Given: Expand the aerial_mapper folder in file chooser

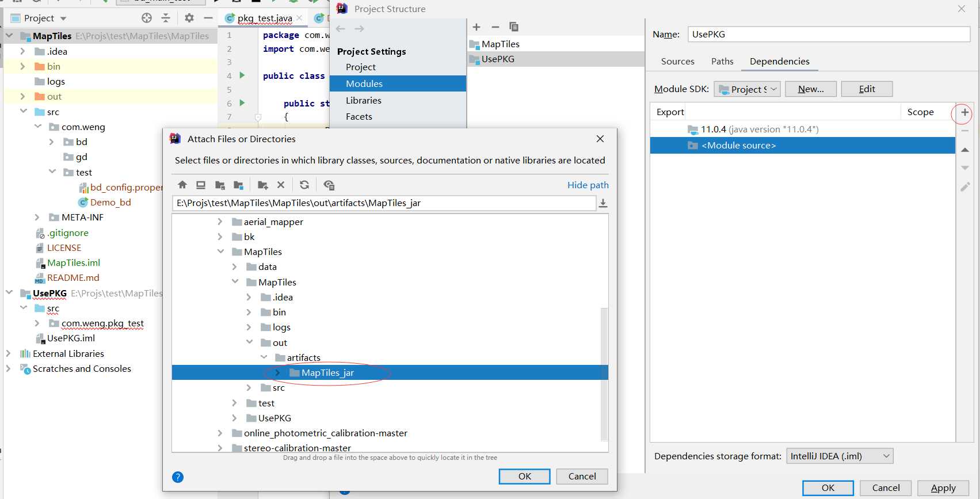Looking at the screenshot, I should click(x=220, y=222).
